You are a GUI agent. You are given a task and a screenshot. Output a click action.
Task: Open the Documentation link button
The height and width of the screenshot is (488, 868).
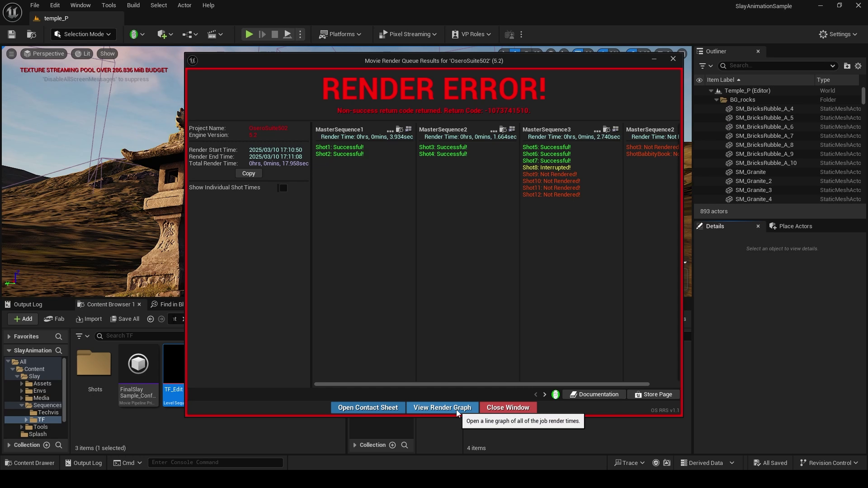pyautogui.click(x=594, y=394)
